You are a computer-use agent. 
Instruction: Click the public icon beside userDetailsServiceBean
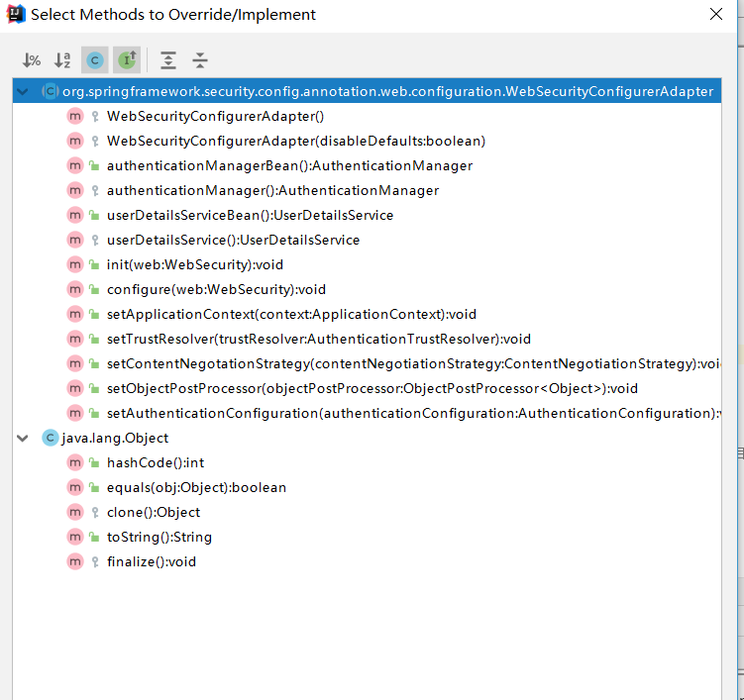[x=94, y=215]
